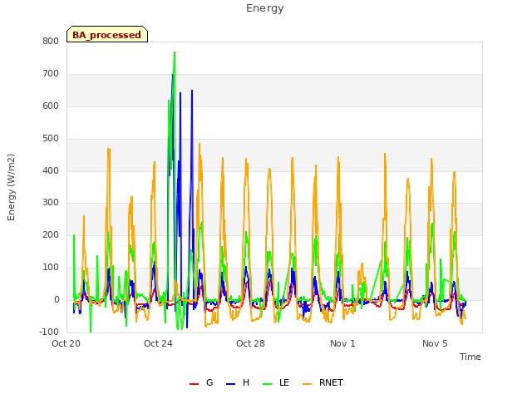532x399 pixels.
Task: Click the green LE peak near 770
Action: [175, 52]
